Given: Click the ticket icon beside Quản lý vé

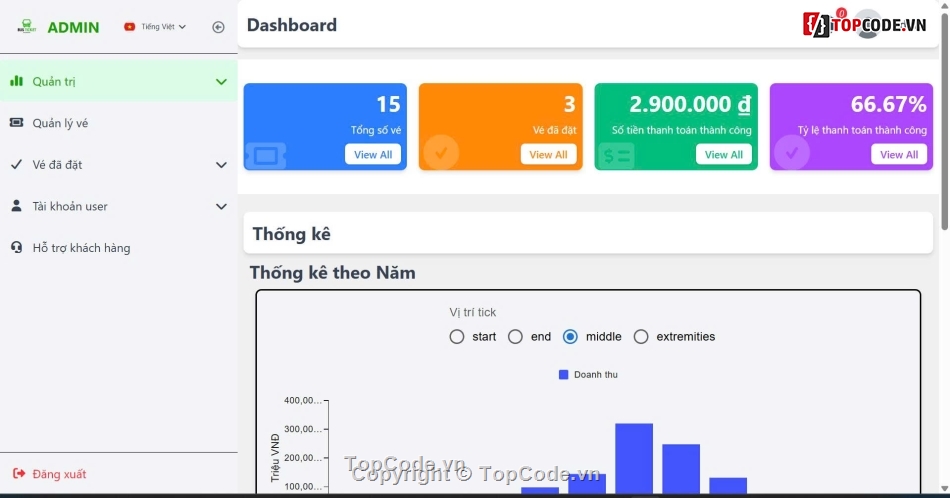Looking at the screenshot, I should click(x=16, y=123).
